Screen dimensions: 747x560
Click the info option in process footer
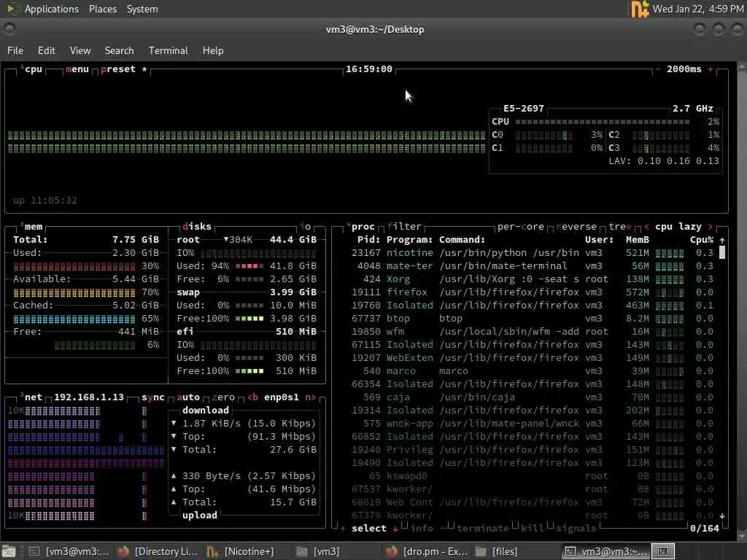point(422,529)
